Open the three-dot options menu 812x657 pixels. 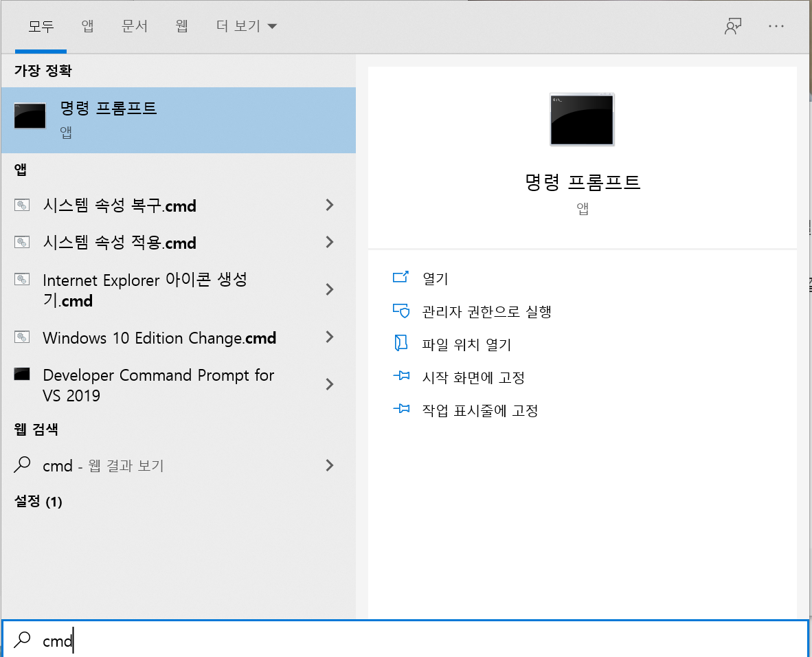[776, 26]
